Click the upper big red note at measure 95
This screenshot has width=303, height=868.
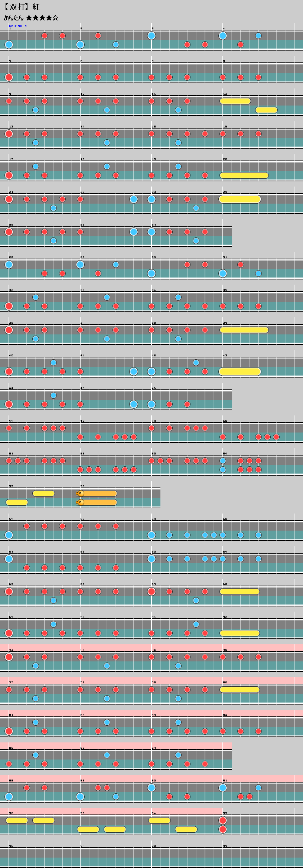pos(223,820)
